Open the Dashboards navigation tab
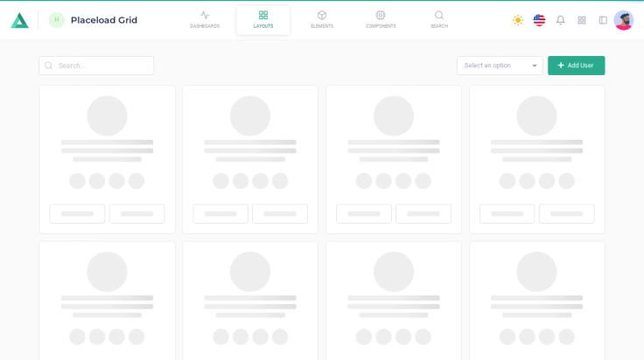 tap(205, 19)
